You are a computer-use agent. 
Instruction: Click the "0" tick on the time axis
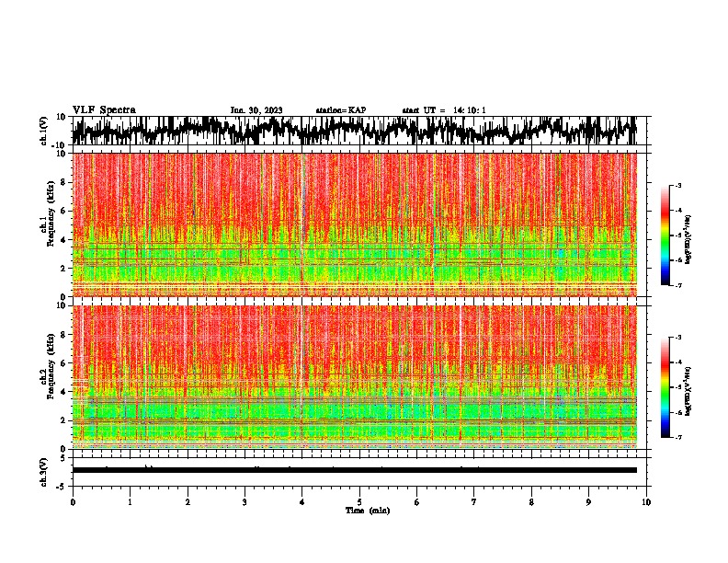pos(73,502)
